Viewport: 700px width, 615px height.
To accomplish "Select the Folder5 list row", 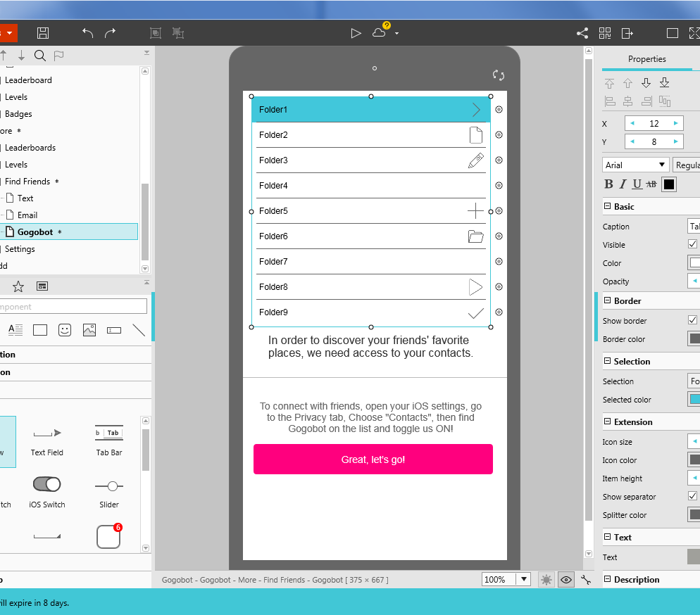I will click(371, 211).
